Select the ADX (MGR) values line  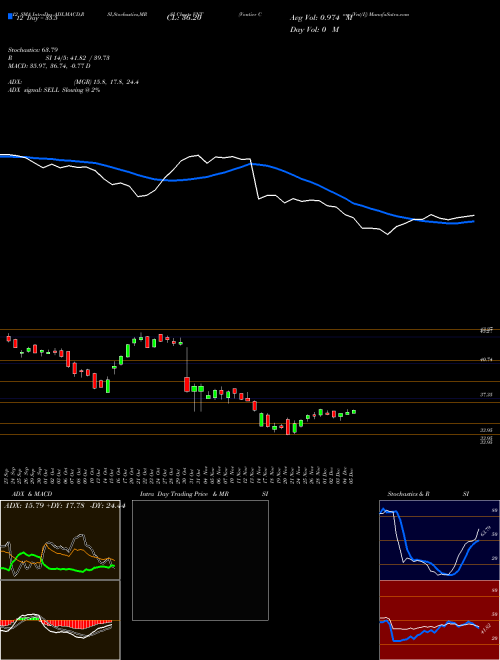point(73,82)
